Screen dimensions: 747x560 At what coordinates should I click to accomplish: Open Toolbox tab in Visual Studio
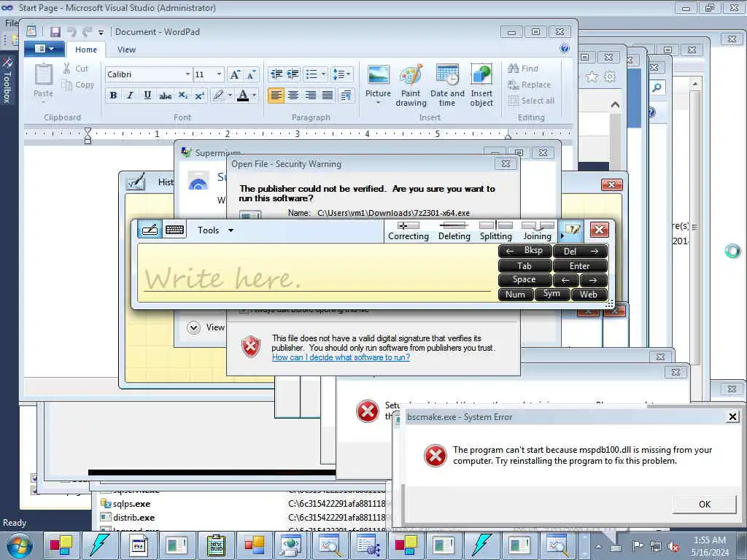coord(7,81)
